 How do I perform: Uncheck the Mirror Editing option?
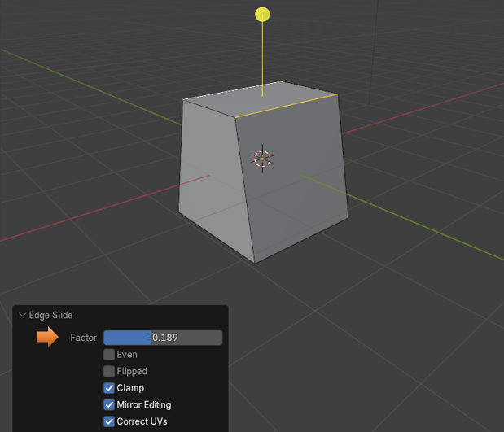(x=109, y=404)
